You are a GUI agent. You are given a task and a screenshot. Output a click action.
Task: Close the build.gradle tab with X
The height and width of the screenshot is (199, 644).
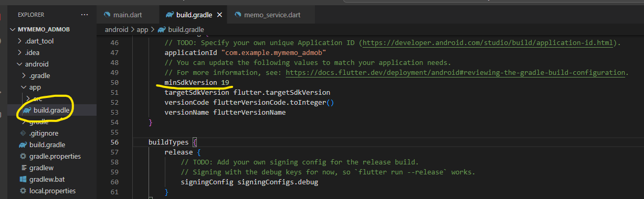(x=219, y=15)
